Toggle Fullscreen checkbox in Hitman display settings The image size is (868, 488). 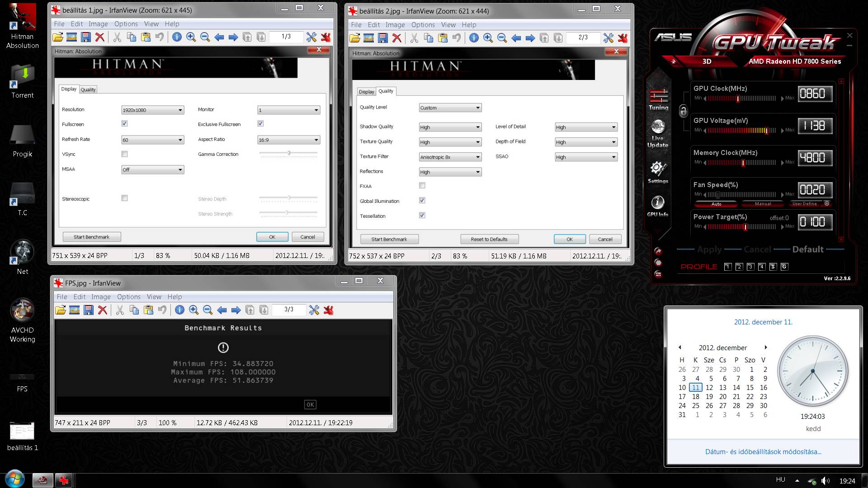point(124,123)
